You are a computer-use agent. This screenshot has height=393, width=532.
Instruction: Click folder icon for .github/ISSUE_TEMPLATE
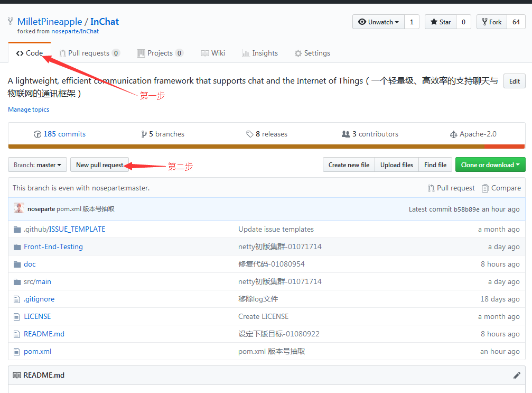click(17, 230)
